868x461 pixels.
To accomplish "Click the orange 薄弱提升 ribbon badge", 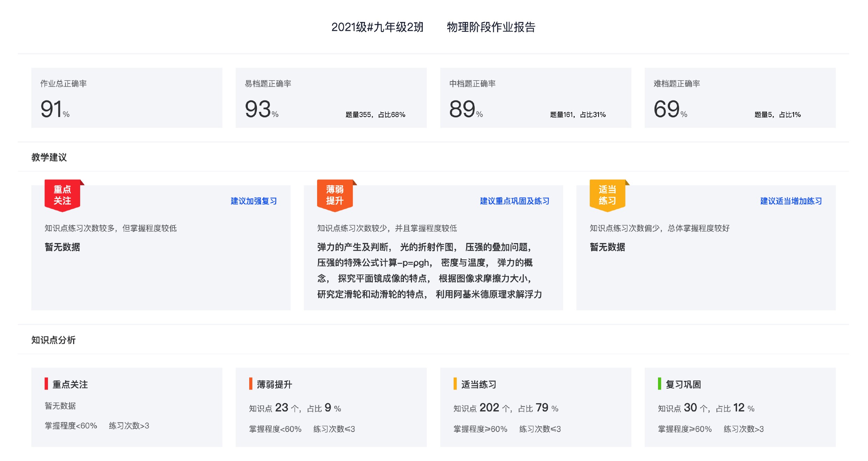I will (x=335, y=195).
